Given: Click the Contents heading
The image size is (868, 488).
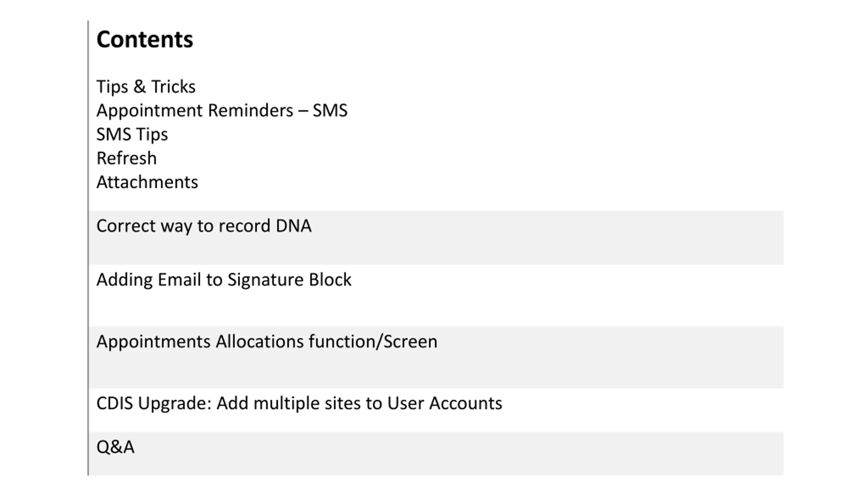Looking at the screenshot, I should pos(145,39).
